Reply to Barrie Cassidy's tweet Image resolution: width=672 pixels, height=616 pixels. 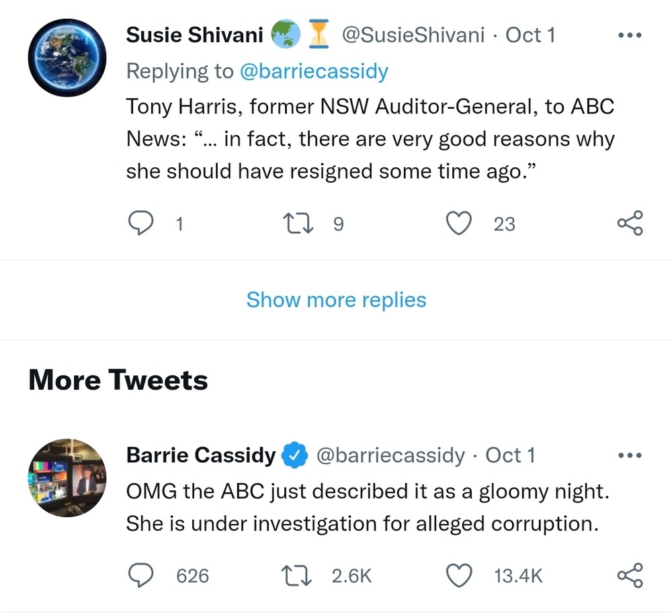click(140, 575)
